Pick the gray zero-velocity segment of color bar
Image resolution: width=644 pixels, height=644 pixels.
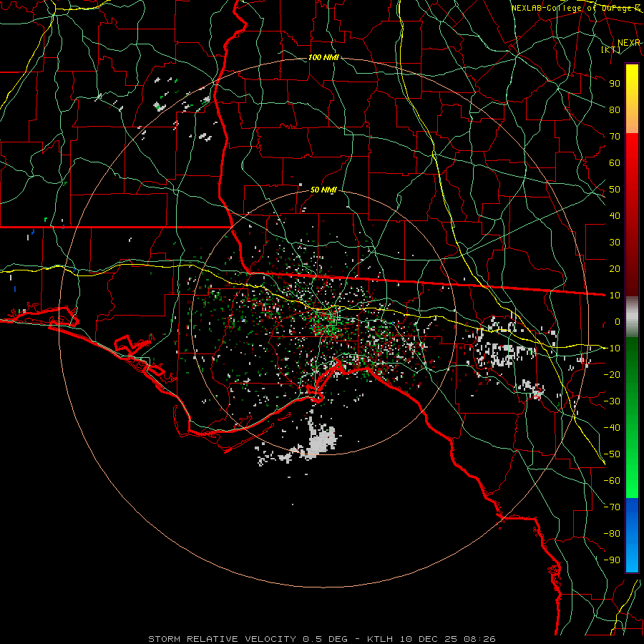tap(632, 317)
